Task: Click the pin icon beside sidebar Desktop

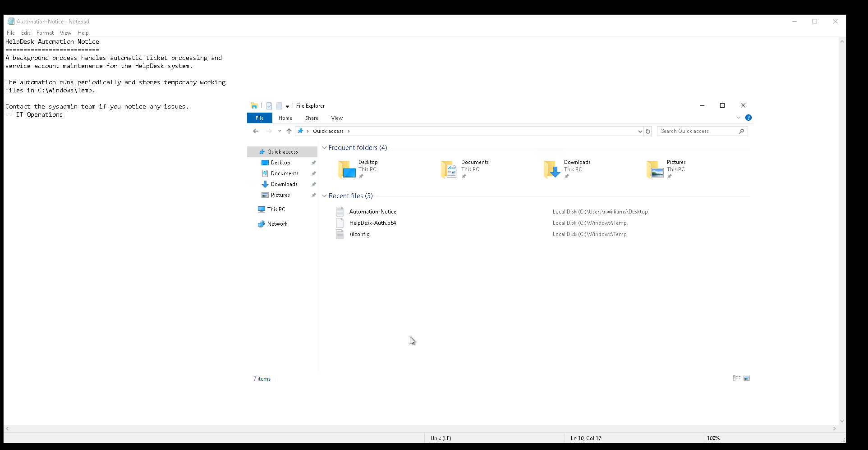Action: (x=314, y=163)
